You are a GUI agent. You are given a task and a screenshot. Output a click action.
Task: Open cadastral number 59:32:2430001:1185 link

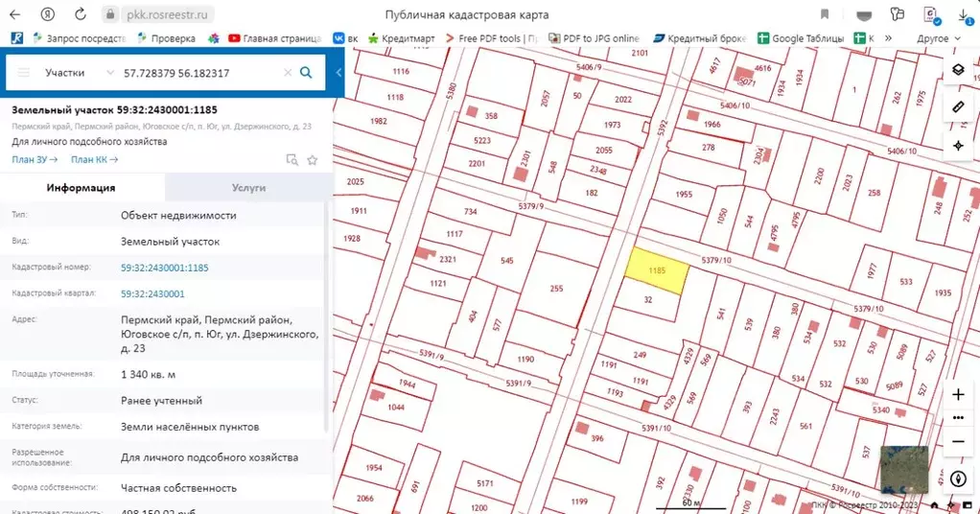164,268
